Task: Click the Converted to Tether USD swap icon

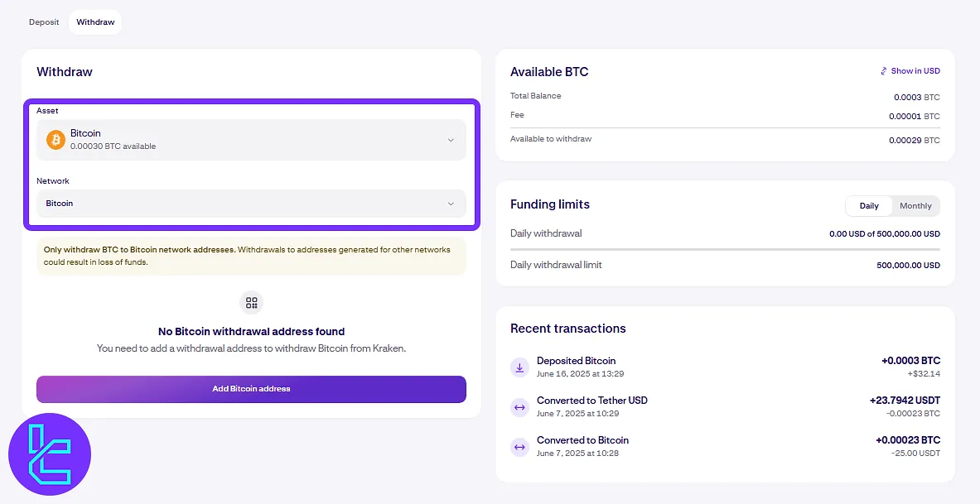Action: tap(519, 407)
